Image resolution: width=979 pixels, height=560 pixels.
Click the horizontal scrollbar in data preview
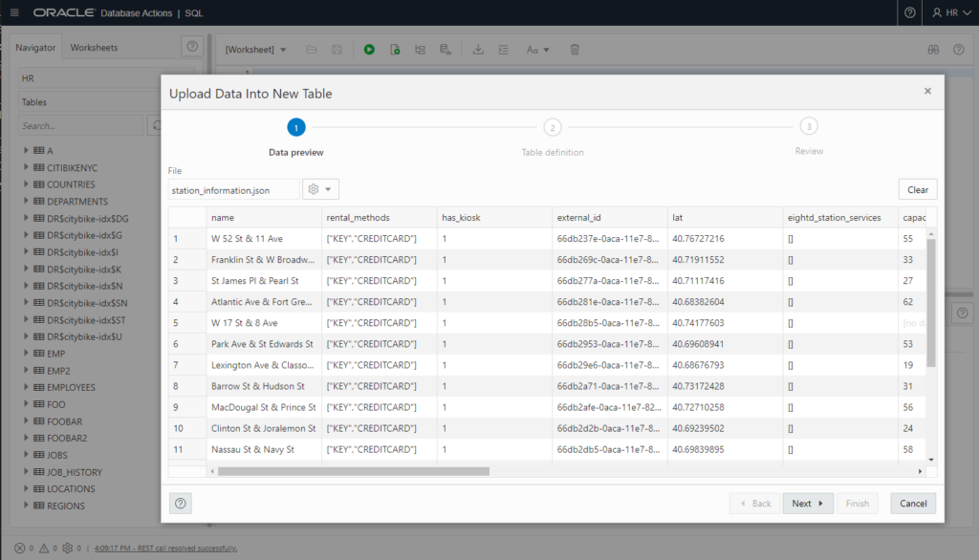[x=354, y=471]
